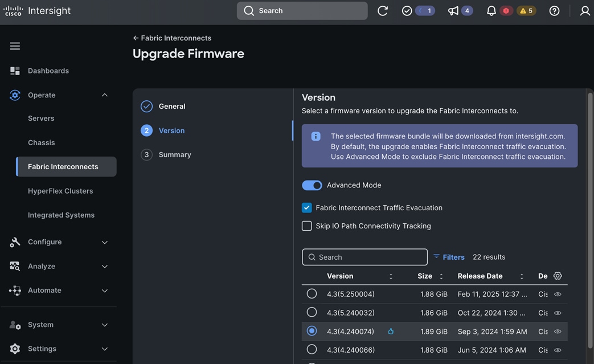Click the refresh icon in top bar
This screenshot has width=594, height=364.
pyautogui.click(x=383, y=11)
